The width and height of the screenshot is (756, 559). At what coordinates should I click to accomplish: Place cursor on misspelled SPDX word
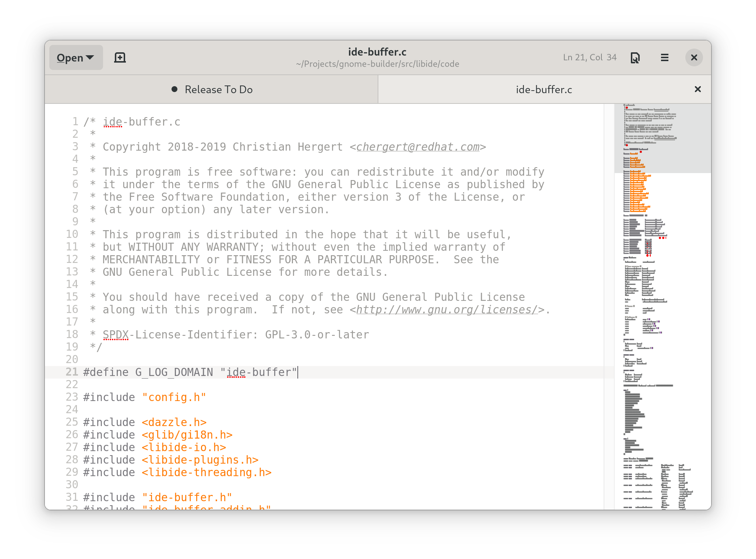(x=116, y=335)
